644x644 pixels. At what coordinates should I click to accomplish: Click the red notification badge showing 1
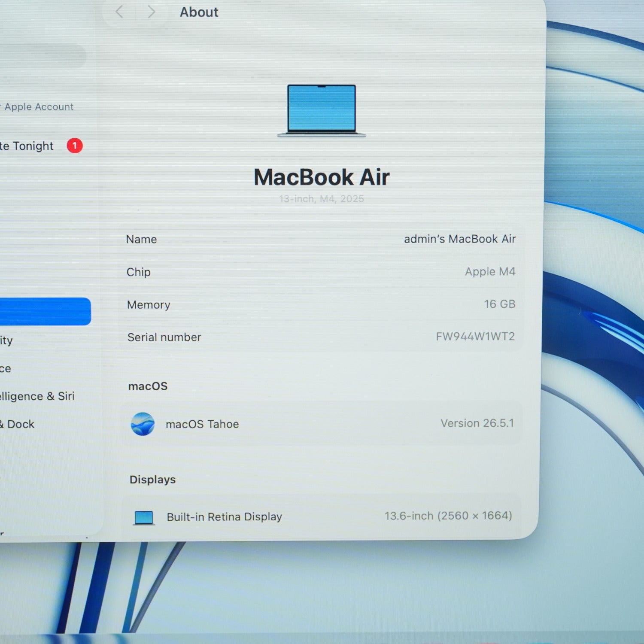tap(75, 146)
